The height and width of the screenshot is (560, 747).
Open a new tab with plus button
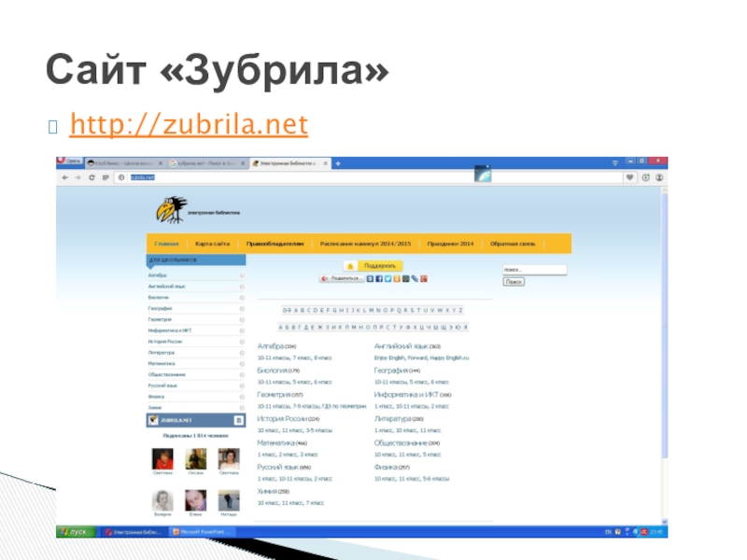tap(338, 163)
